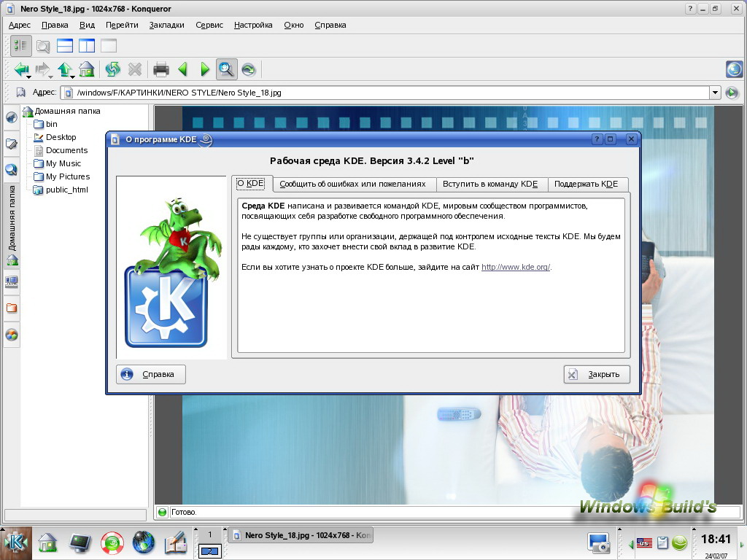747x560 pixels.
Task: Hide the panel with the arrow right of the clock
Action: pyautogui.click(x=742, y=543)
